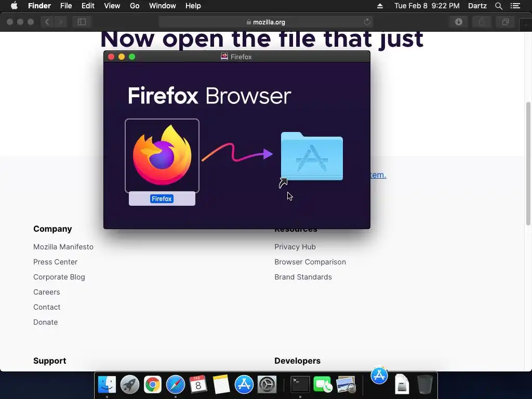The image size is (532, 399).
Task: Click the partially hidden 'tem.' link
Action: click(x=378, y=175)
